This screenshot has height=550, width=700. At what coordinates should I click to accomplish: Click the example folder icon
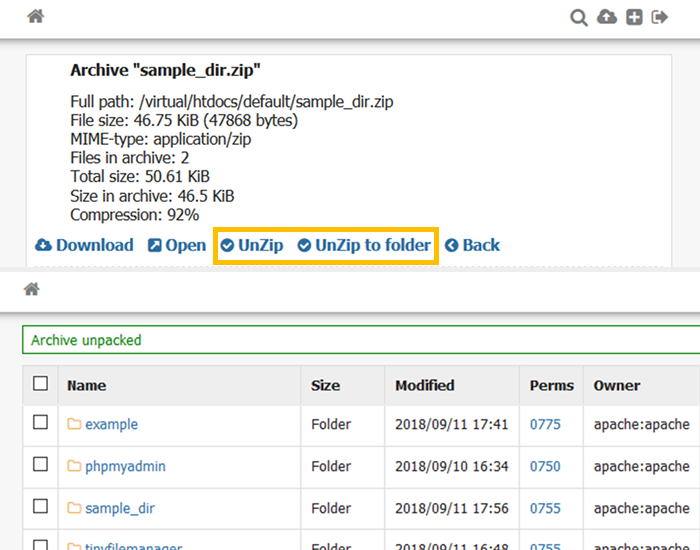[x=74, y=424]
